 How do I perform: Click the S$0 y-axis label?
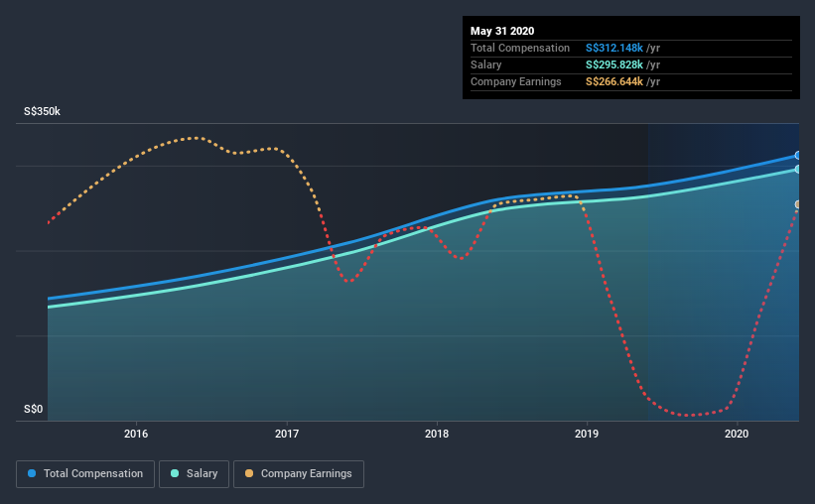click(34, 410)
